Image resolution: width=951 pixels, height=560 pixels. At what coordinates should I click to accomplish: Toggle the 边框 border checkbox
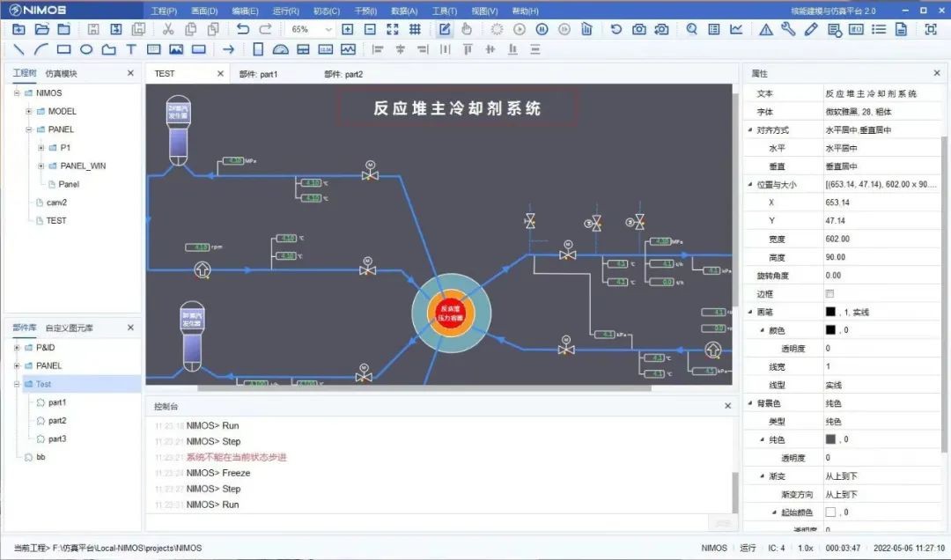pos(829,293)
